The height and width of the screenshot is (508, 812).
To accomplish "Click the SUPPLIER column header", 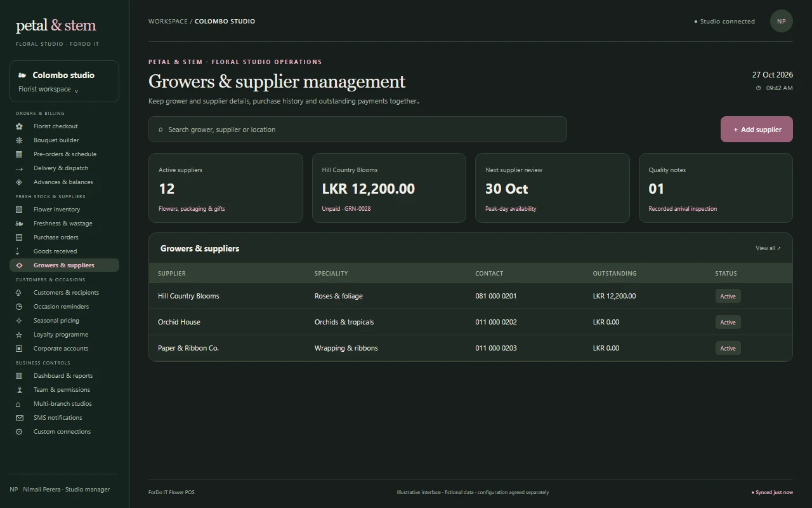I will point(172,274).
